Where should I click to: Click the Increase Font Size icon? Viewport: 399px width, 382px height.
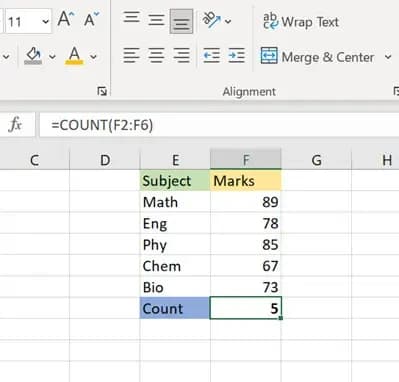(66, 19)
